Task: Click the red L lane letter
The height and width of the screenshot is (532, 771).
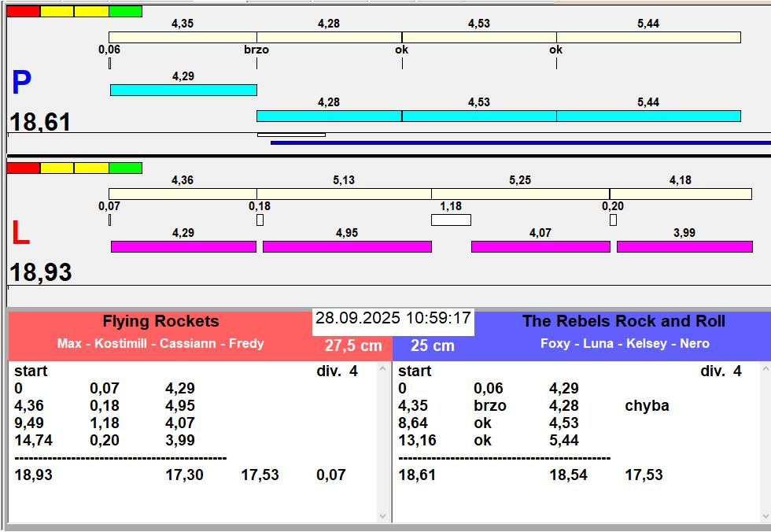Action: click(x=20, y=233)
